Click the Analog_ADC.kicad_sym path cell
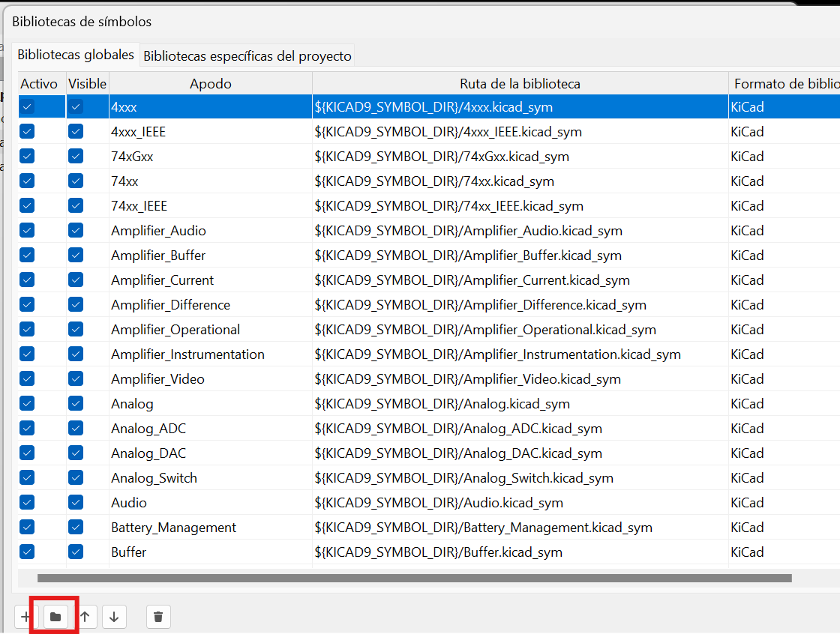The width and height of the screenshot is (840, 634). [x=520, y=429]
